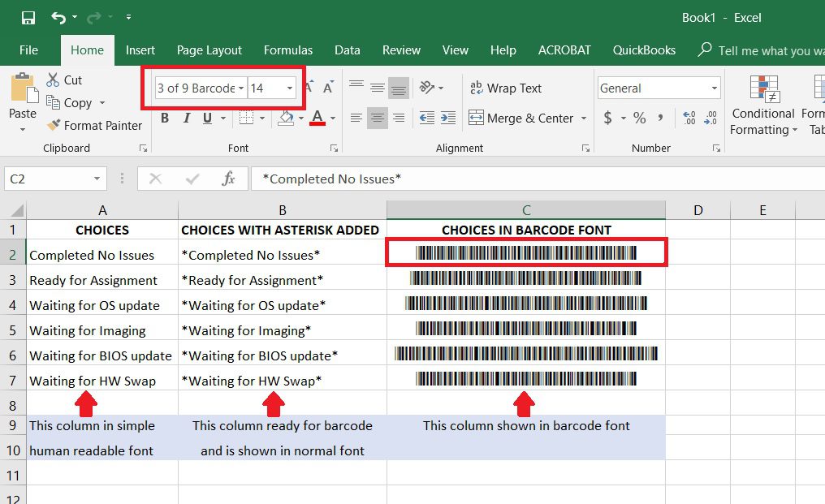Switch to the Review tab
The width and height of the screenshot is (825, 504).
pyautogui.click(x=401, y=50)
